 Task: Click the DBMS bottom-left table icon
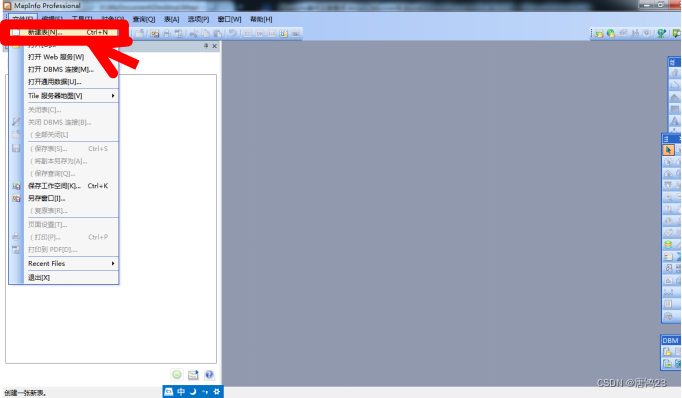click(x=667, y=363)
